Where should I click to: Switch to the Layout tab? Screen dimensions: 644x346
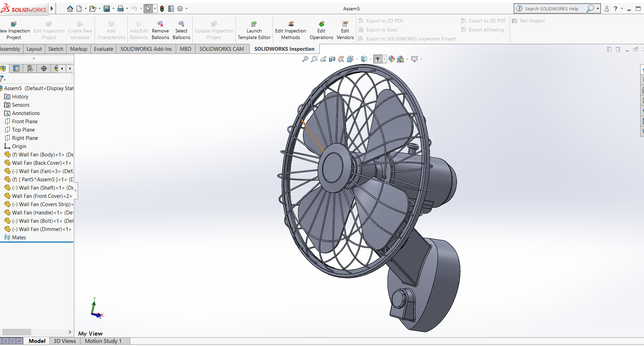pos(34,49)
